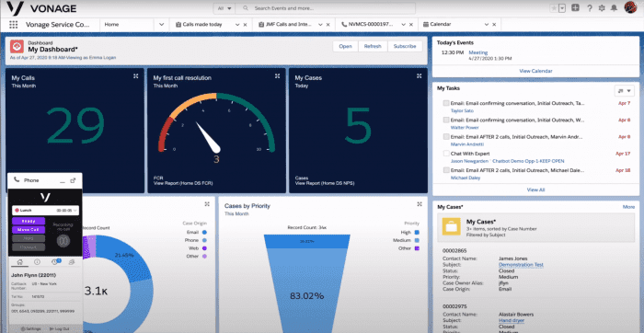Open the help question mark icon

click(x=590, y=7)
